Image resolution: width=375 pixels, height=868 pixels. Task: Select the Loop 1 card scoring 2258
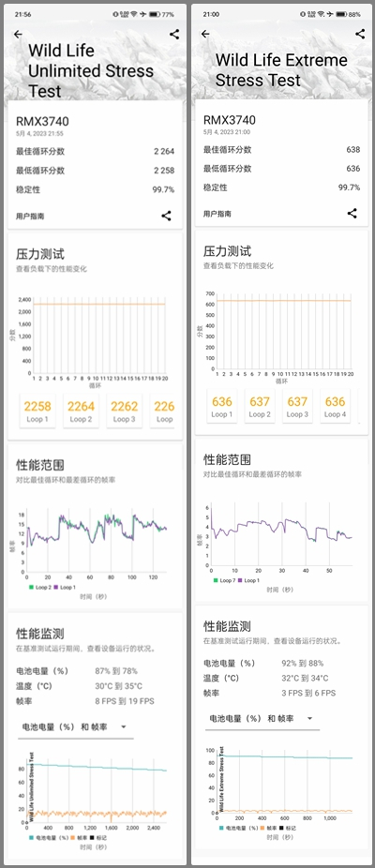(37, 411)
